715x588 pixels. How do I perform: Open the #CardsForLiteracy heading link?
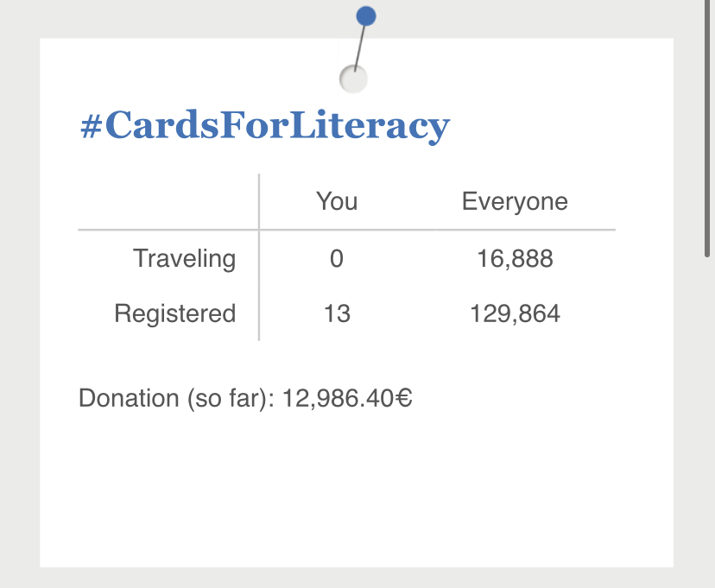[x=265, y=126]
